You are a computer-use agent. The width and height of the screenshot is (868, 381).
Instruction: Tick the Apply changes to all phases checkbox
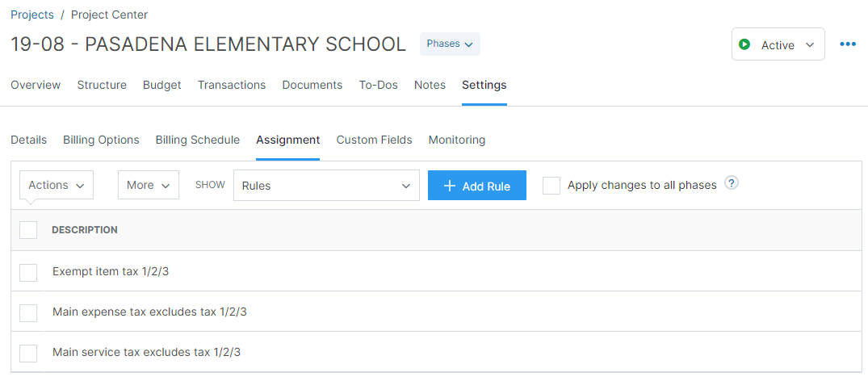pos(551,186)
